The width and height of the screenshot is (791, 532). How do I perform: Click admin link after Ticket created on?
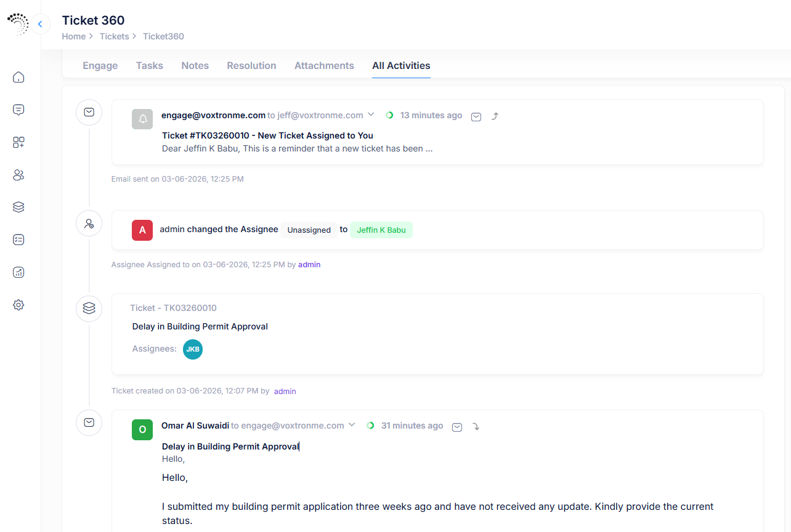coord(285,391)
